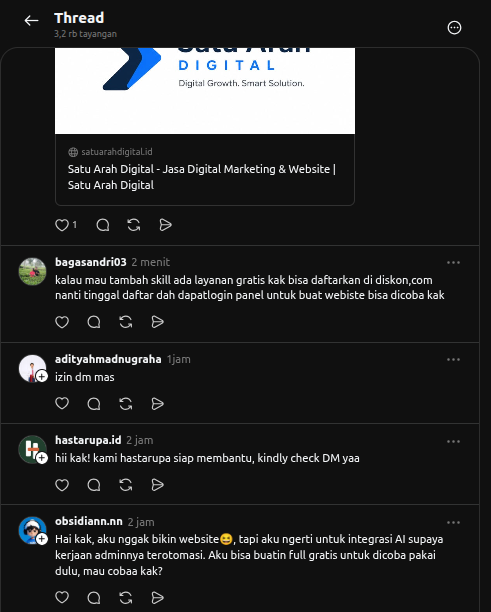The width and height of the screenshot is (491, 612).
Task: Like the hastarupa.id comment
Action: pyautogui.click(x=62, y=485)
